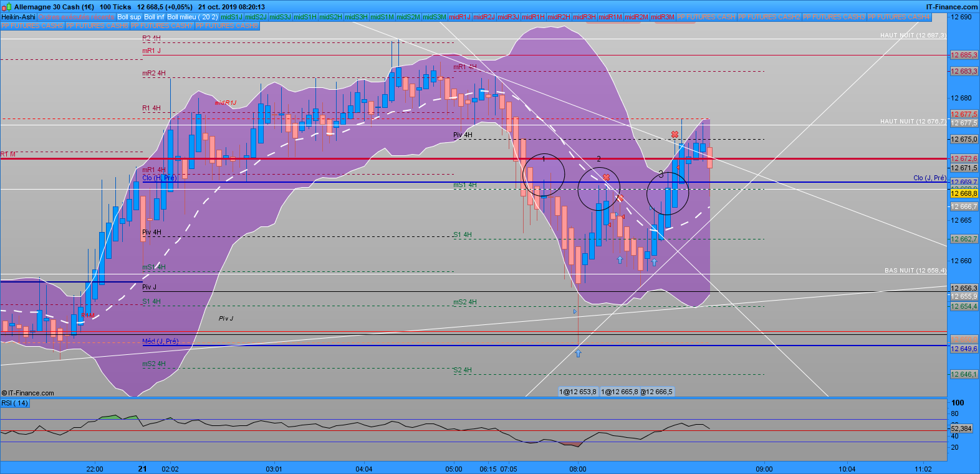Click the Méd (J, Pré) line label
This screenshot has width=980, height=474.
pyautogui.click(x=160, y=342)
